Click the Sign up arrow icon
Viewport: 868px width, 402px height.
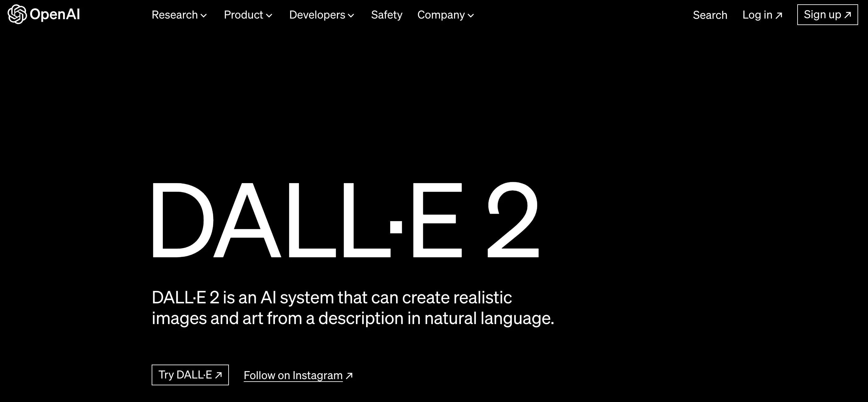pos(849,15)
